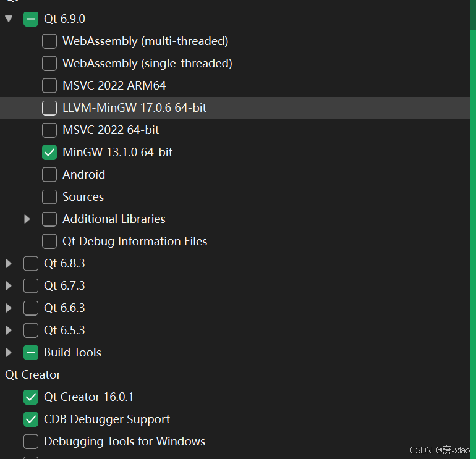476x459 pixels.
Task: Enable WebAssembly (single-threaded) checkbox
Action: pos(49,64)
